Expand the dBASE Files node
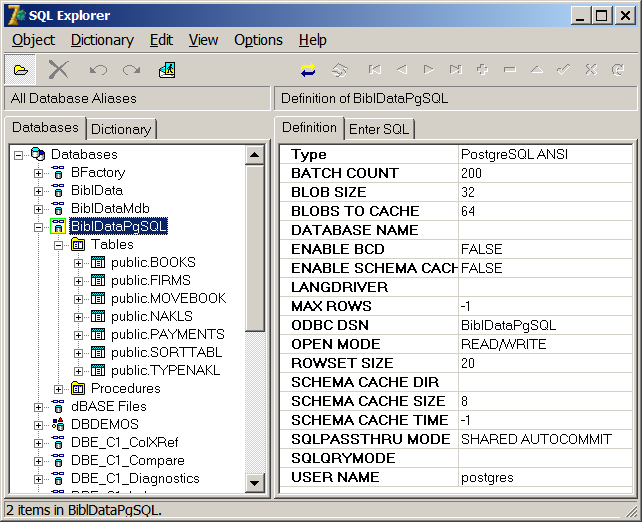642x522 pixels. click(38, 407)
